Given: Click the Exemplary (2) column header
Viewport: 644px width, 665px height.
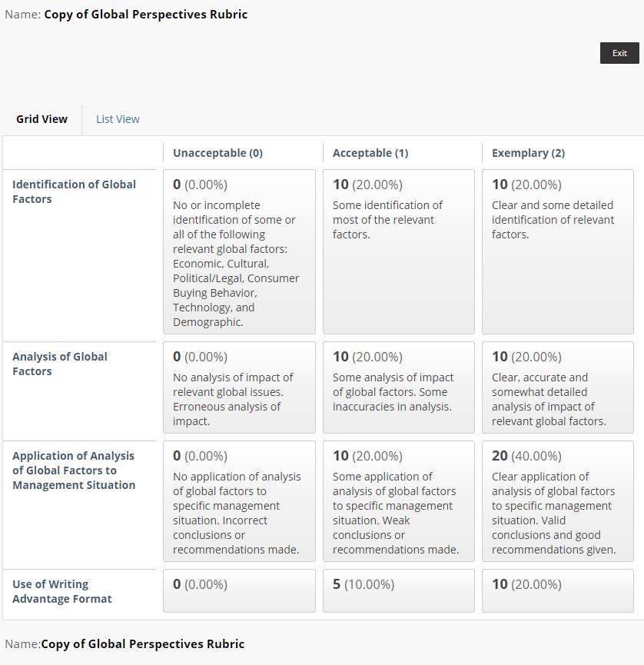Looking at the screenshot, I should (x=528, y=153).
